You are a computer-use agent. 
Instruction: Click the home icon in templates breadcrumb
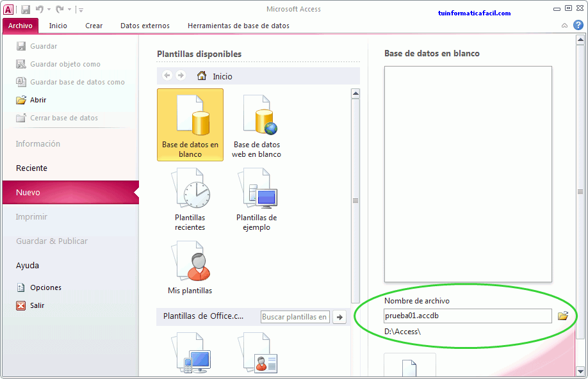click(x=202, y=76)
